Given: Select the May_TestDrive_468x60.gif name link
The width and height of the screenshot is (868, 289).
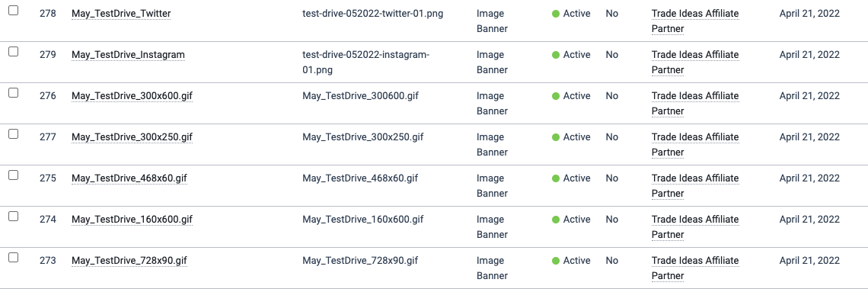Looking at the screenshot, I should [129, 178].
